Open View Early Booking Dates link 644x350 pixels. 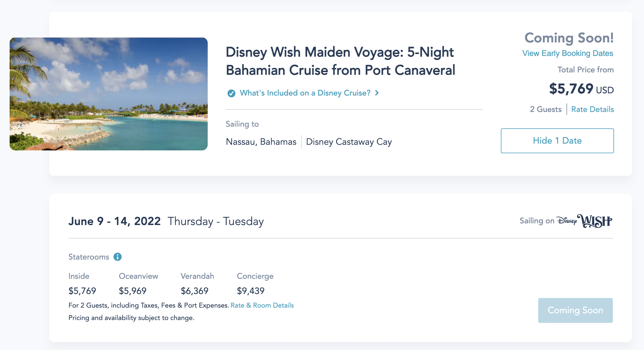[567, 53]
